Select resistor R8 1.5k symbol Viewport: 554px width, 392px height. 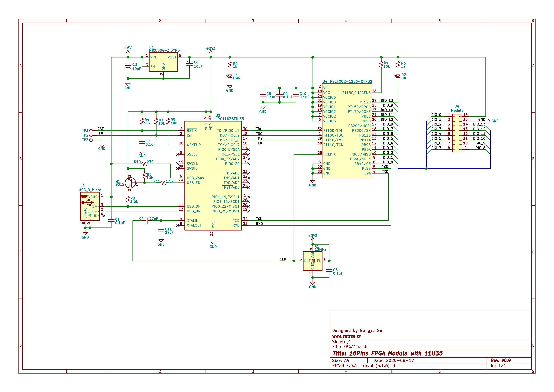click(128, 200)
